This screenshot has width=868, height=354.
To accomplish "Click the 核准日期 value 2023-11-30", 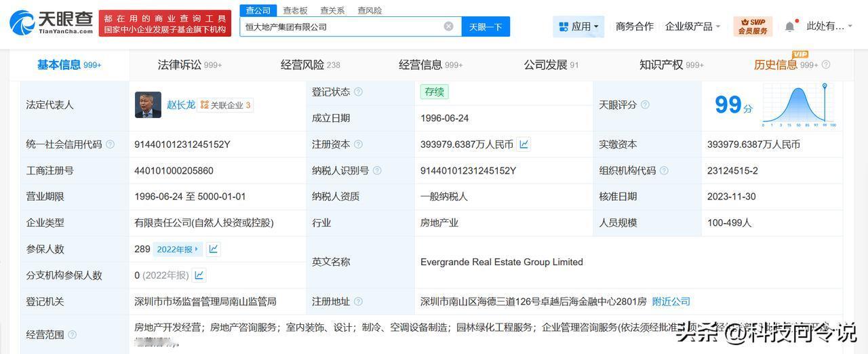I will coord(731,197).
